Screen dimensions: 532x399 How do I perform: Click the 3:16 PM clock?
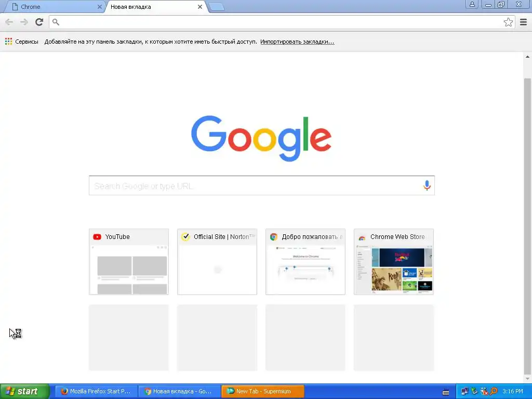(513, 391)
